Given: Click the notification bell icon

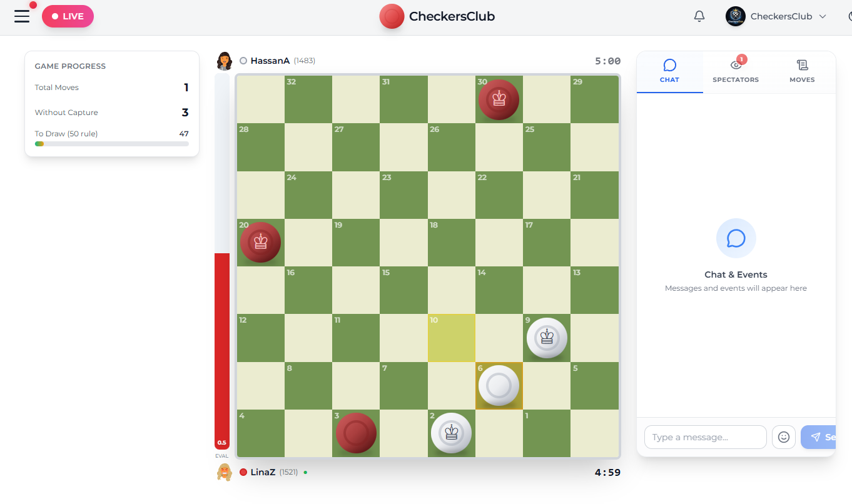Looking at the screenshot, I should [x=699, y=16].
